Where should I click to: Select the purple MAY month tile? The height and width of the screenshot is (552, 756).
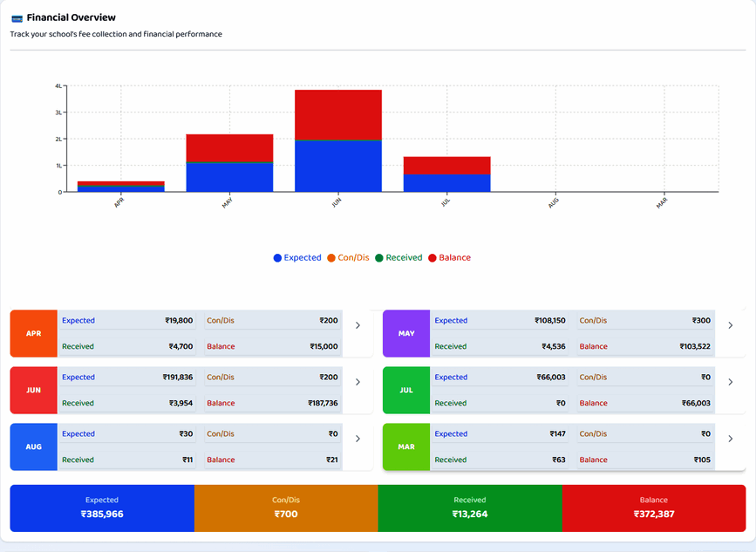point(406,334)
